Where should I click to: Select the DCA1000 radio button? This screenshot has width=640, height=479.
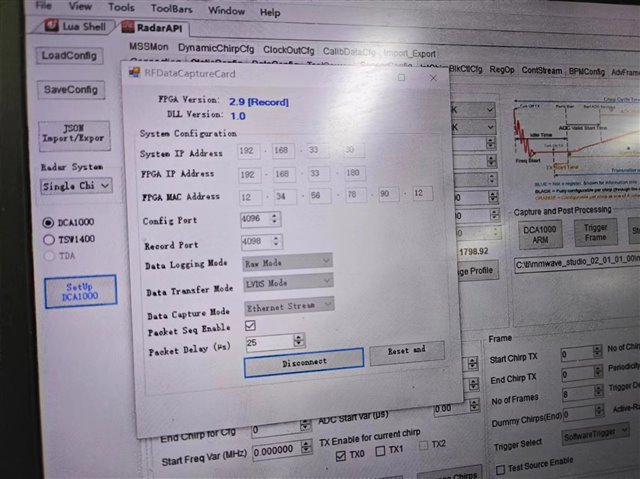48,223
